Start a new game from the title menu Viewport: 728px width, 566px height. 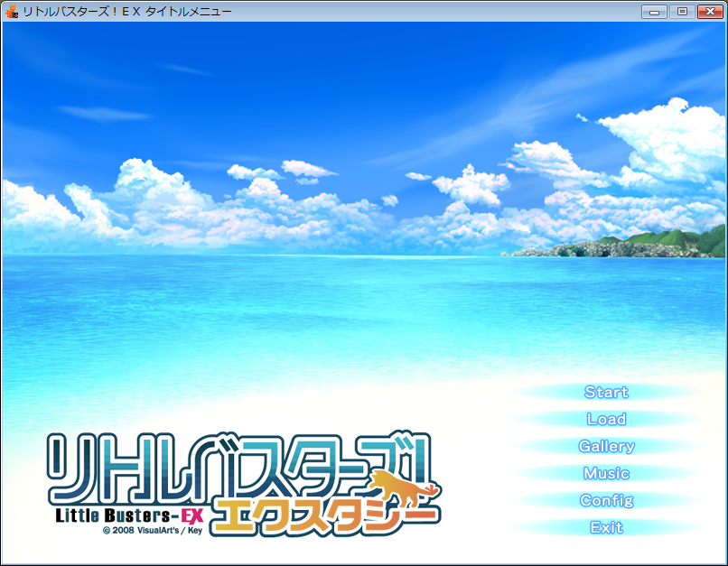pyautogui.click(x=606, y=392)
